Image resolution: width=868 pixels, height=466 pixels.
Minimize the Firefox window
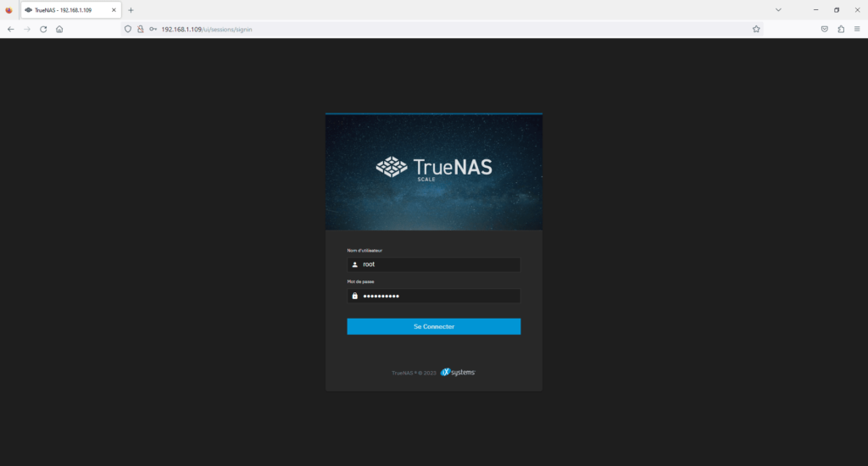(x=815, y=10)
